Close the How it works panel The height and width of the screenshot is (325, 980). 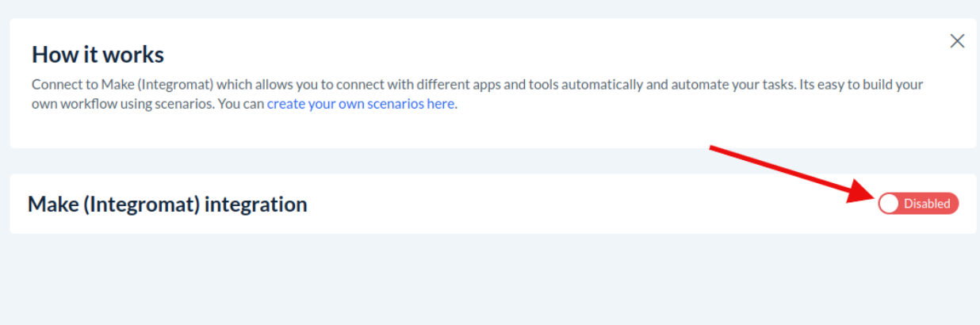(957, 41)
